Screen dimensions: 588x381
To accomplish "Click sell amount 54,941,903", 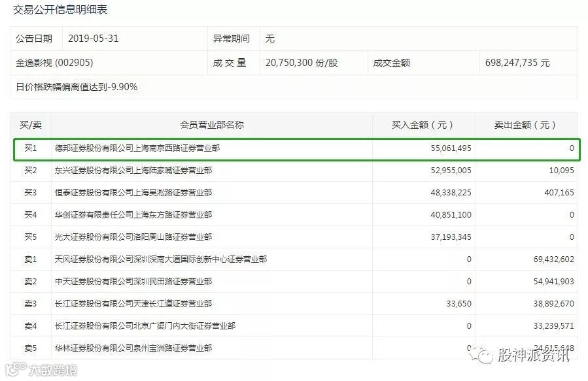I will [554, 282].
